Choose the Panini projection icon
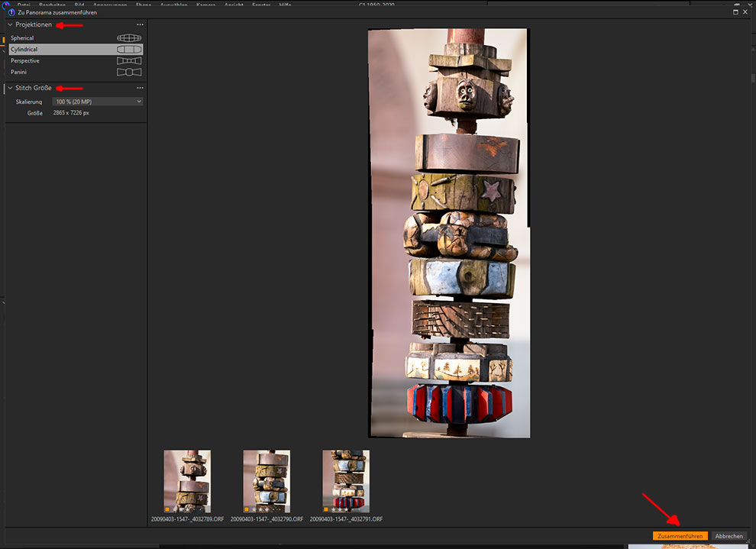 129,72
